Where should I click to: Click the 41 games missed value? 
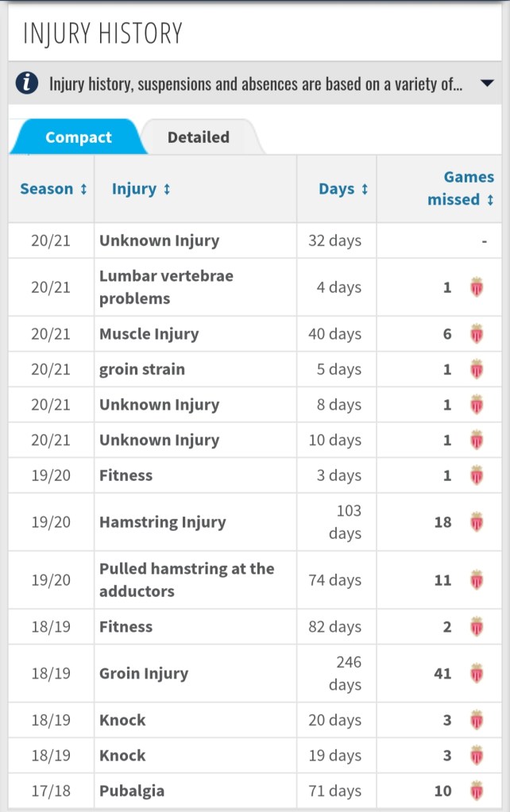tap(442, 673)
